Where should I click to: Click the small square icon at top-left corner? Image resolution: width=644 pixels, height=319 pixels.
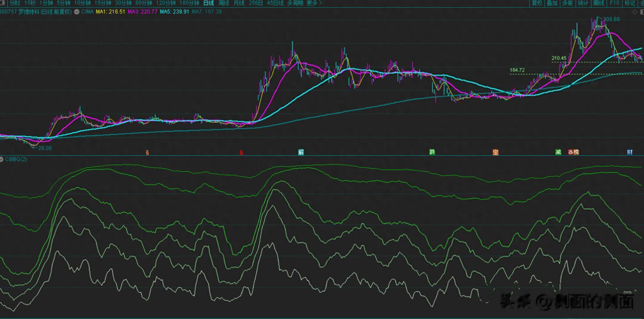2,3
